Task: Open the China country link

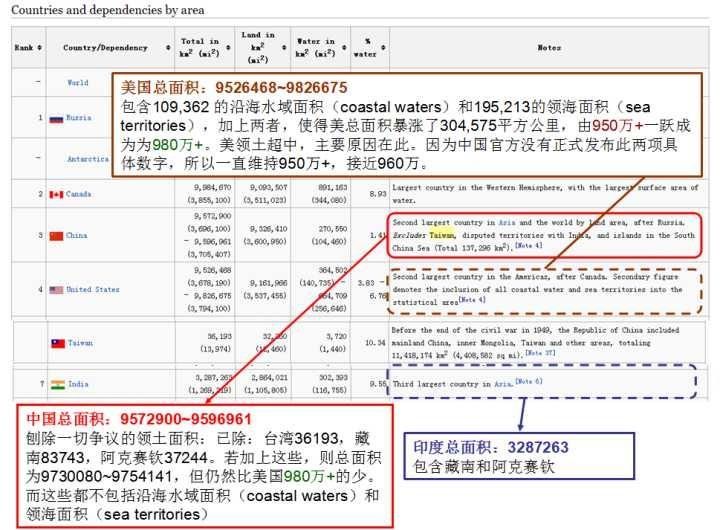Action: [77, 235]
